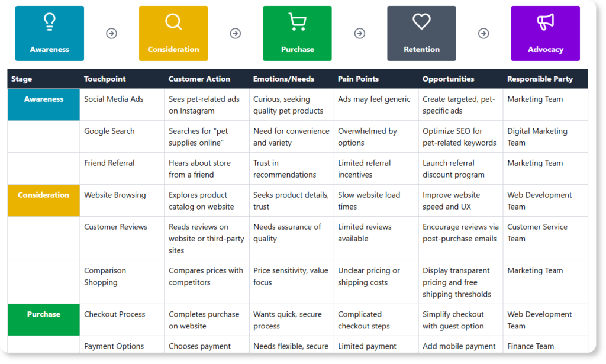The height and width of the screenshot is (364, 606).
Task: Select the Pain Points column header
Action: 358,79
